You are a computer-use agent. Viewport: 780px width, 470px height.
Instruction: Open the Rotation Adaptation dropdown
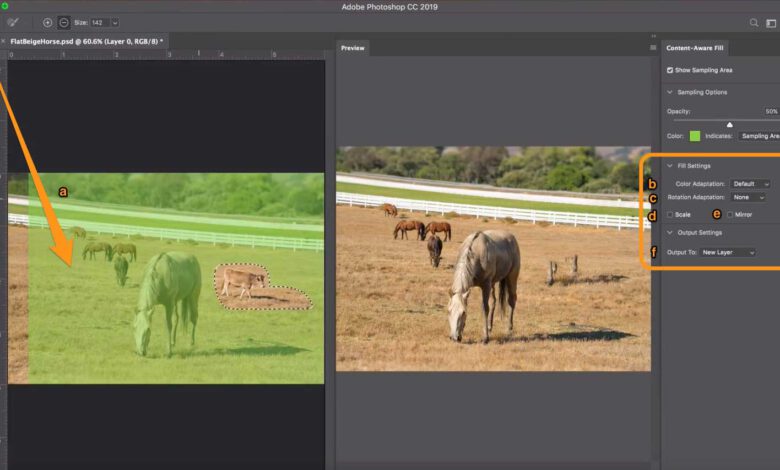click(748, 198)
